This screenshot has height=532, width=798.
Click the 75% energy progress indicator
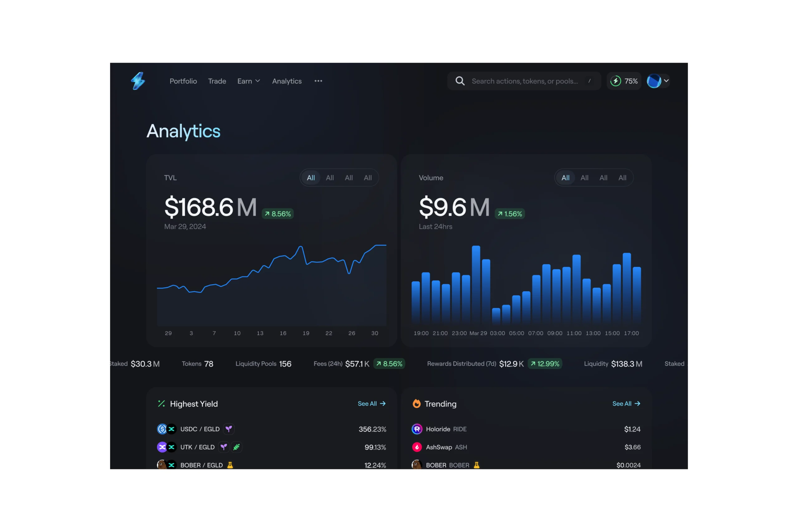tap(624, 81)
